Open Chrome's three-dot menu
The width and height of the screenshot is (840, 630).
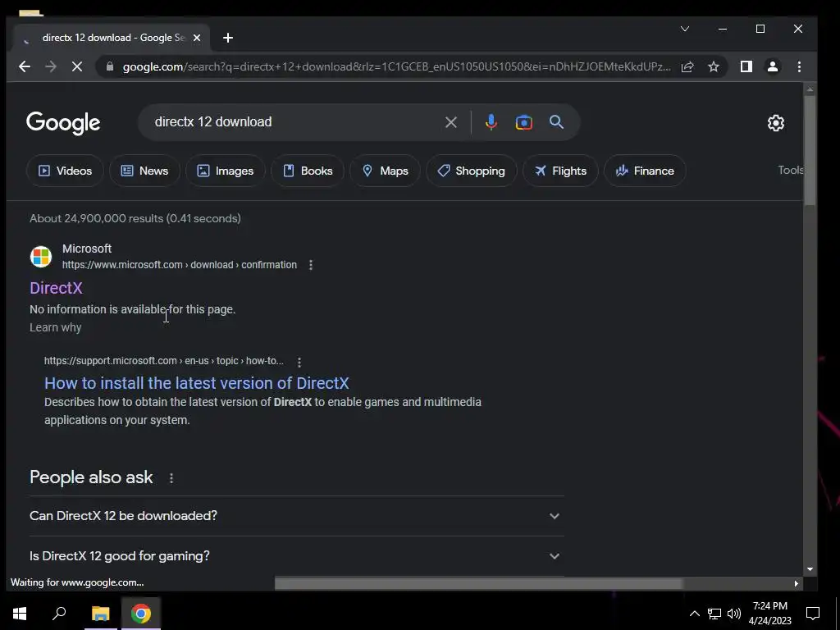pyautogui.click(x=799, y=66)
